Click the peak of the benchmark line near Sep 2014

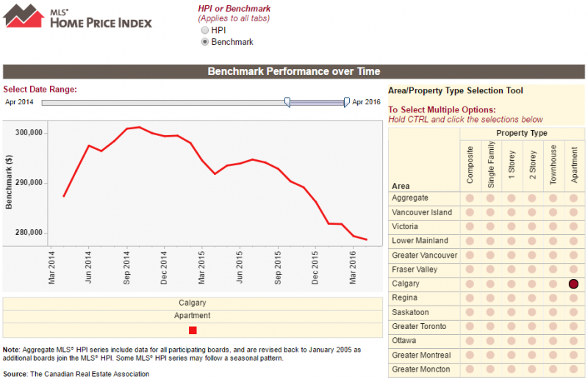tap(139, 127)
